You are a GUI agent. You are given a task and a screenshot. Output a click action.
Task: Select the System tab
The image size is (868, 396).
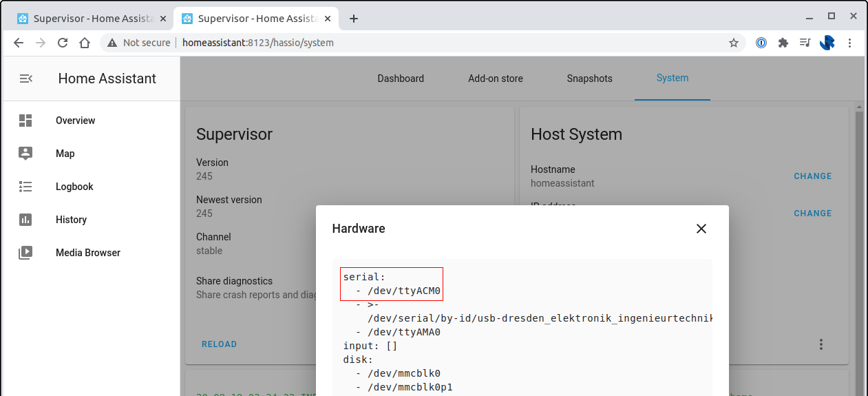[673, 79]
